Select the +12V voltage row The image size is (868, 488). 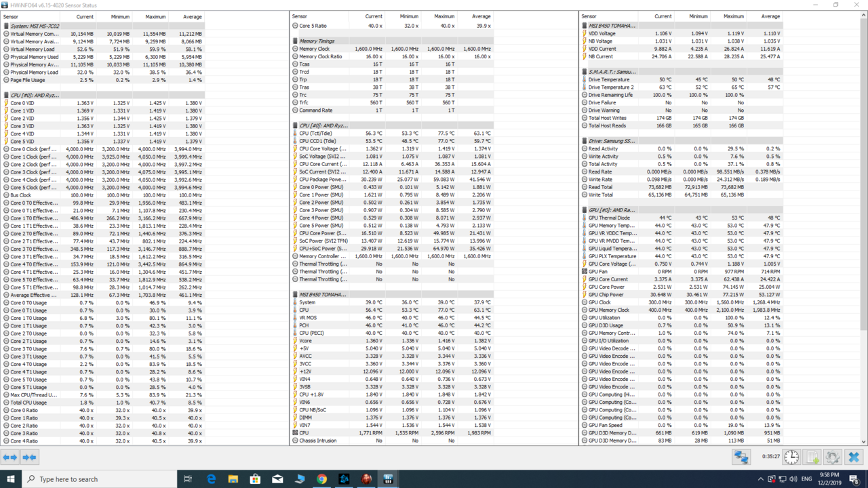click(391, 371)
